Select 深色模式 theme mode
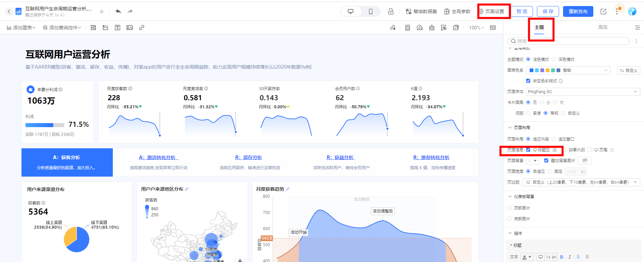The width and height of the screenshot is (644, 262). [x=554, y=60]
